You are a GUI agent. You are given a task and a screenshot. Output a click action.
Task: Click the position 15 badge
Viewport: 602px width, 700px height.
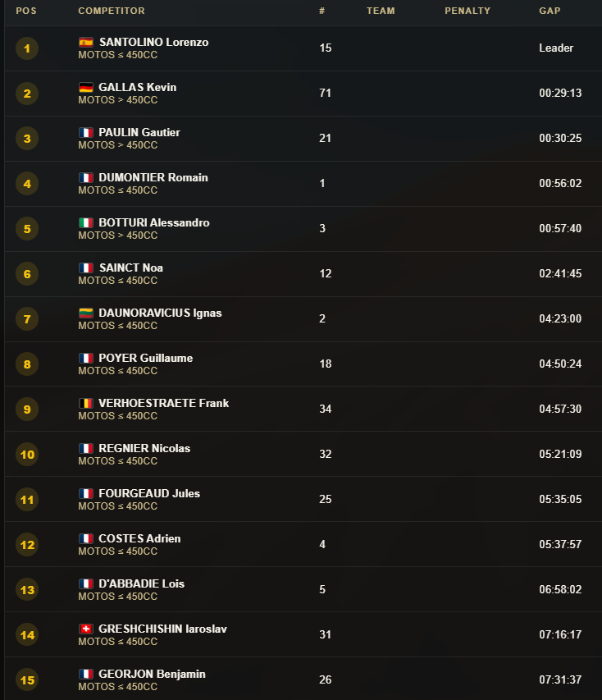pos(27,680)
